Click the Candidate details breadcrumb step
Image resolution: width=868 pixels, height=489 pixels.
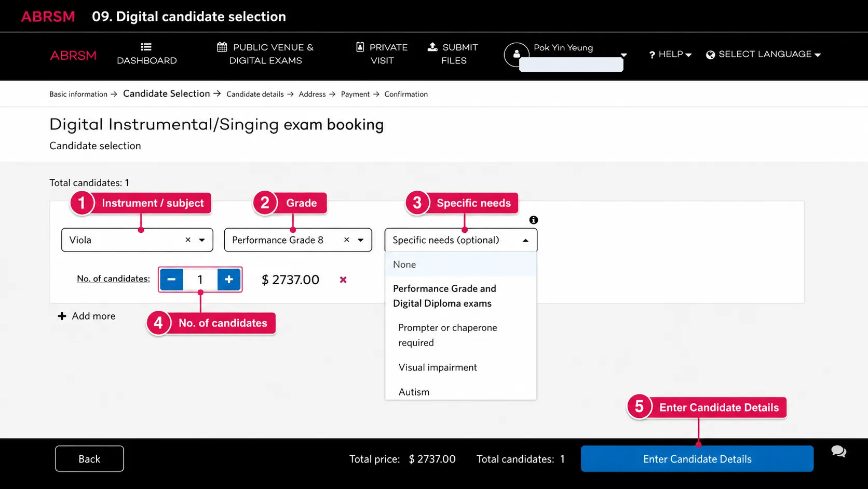pyautogui.click(x=255, y=94)
